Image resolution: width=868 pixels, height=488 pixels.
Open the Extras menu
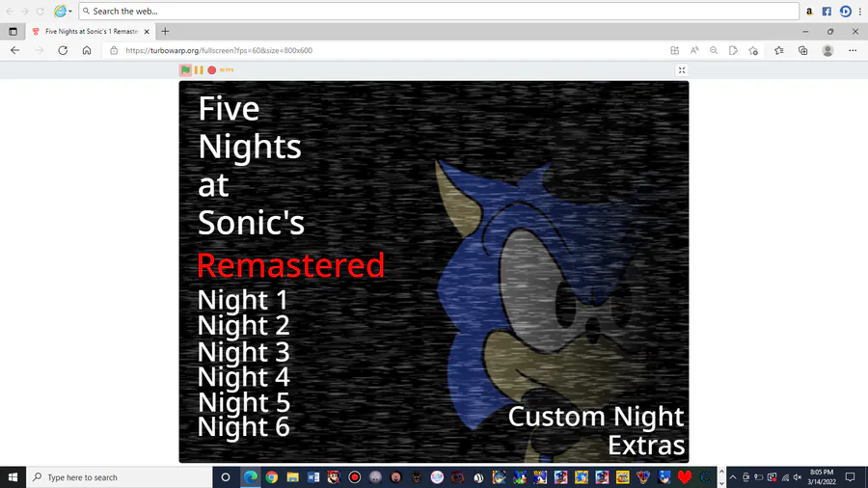646,446
